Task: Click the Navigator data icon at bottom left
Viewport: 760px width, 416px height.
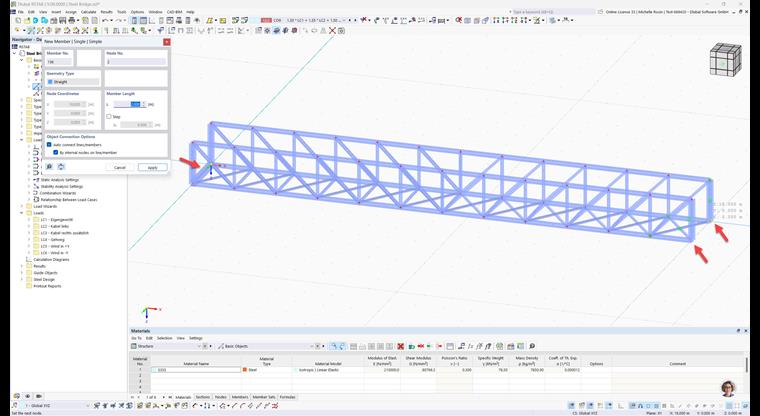Action: [16, 396]
